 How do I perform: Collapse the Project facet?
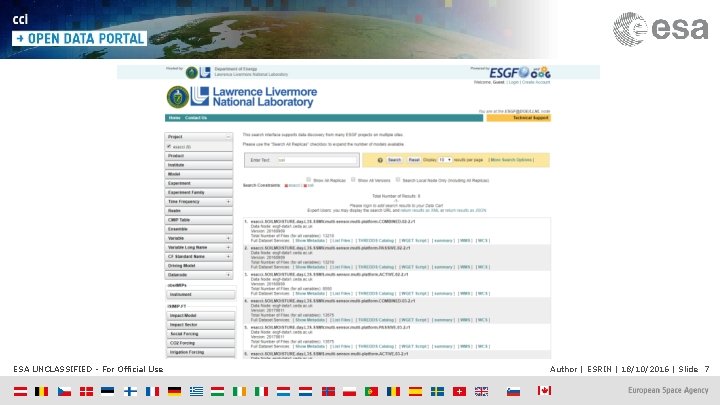228,137
